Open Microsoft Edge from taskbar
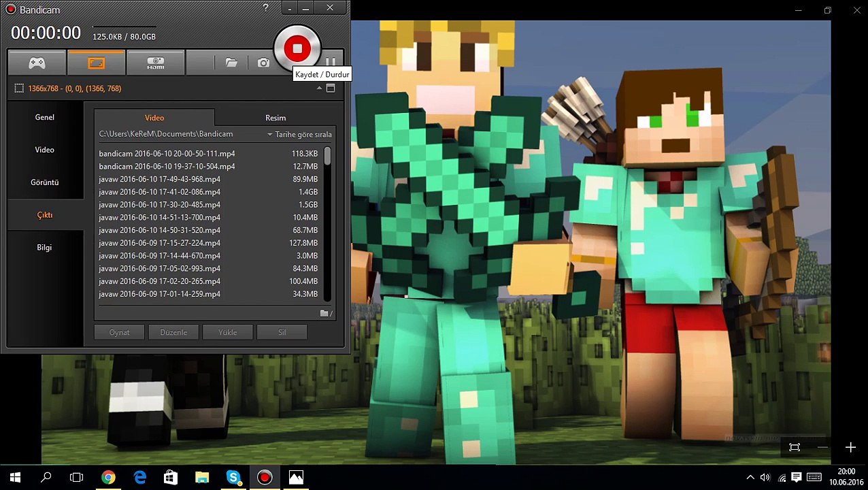The width and height of the screenshot is (868, 490). [x=139, y=478]
